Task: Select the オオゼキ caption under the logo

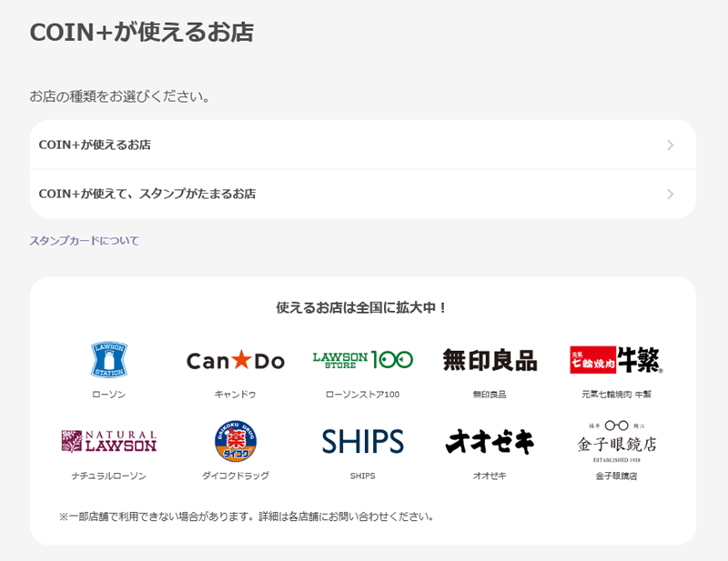Action: tap(490, 476)
